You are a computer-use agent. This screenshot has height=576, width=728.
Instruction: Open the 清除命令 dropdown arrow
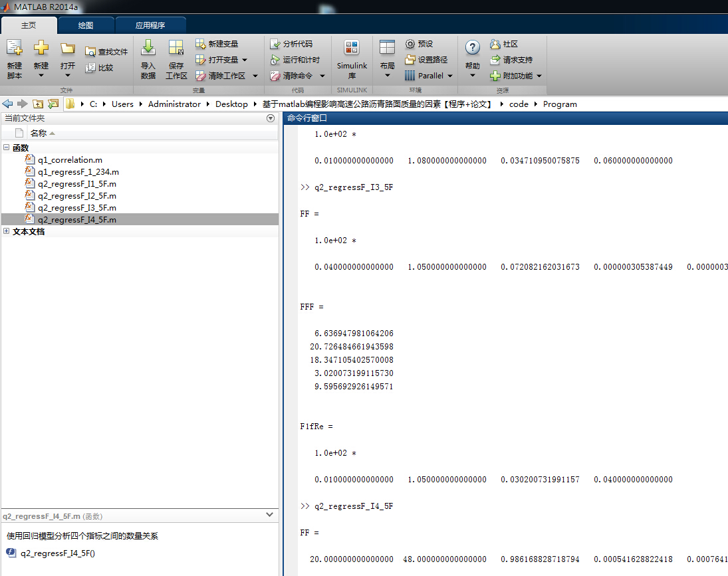pyautogui.click(x=322, y=76)
